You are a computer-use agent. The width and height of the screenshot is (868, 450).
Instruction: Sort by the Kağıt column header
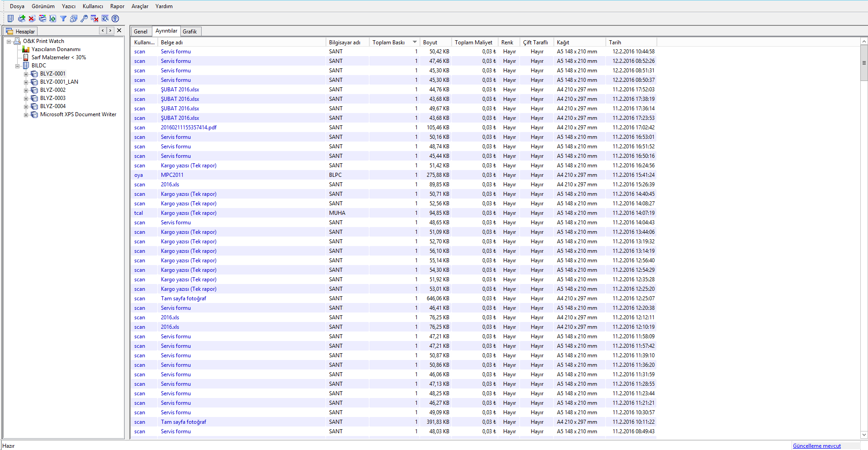click(x=580, y=42)
